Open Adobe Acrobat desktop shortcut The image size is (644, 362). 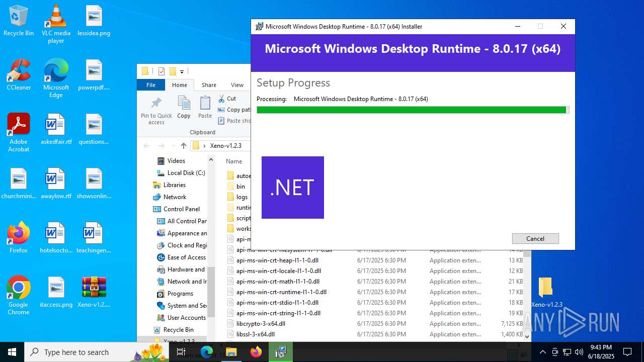coord(19,133)
